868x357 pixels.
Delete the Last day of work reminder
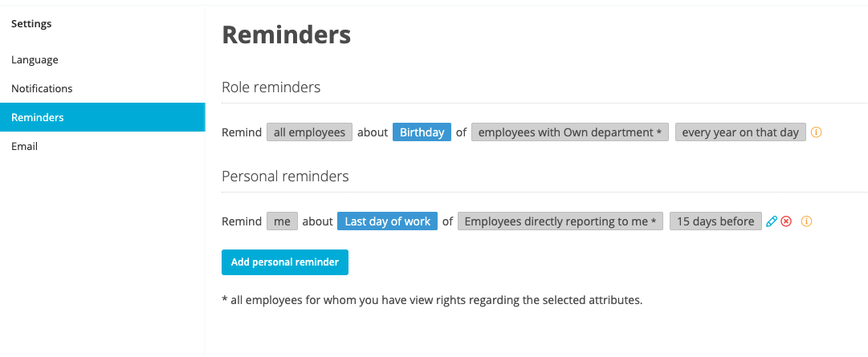point(786,221)
